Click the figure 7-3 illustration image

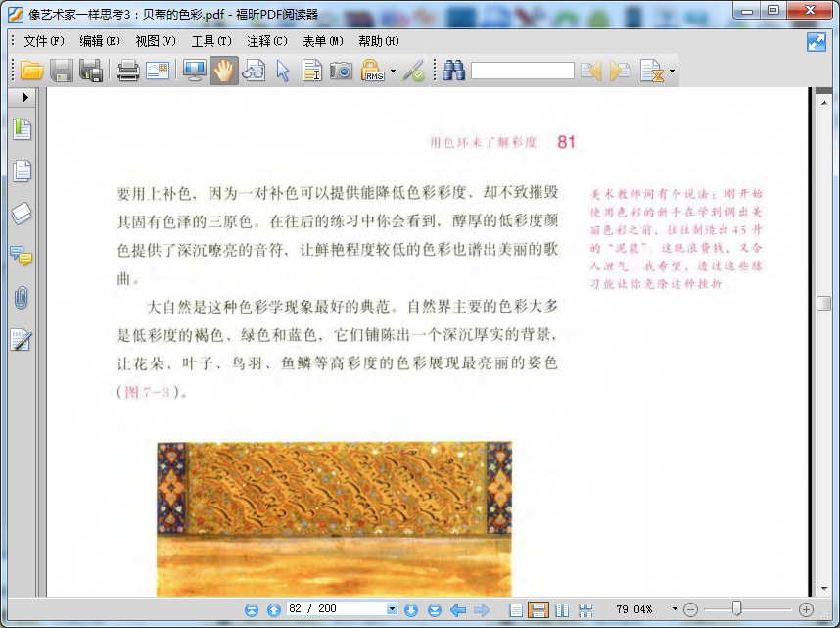pos(334,518)
